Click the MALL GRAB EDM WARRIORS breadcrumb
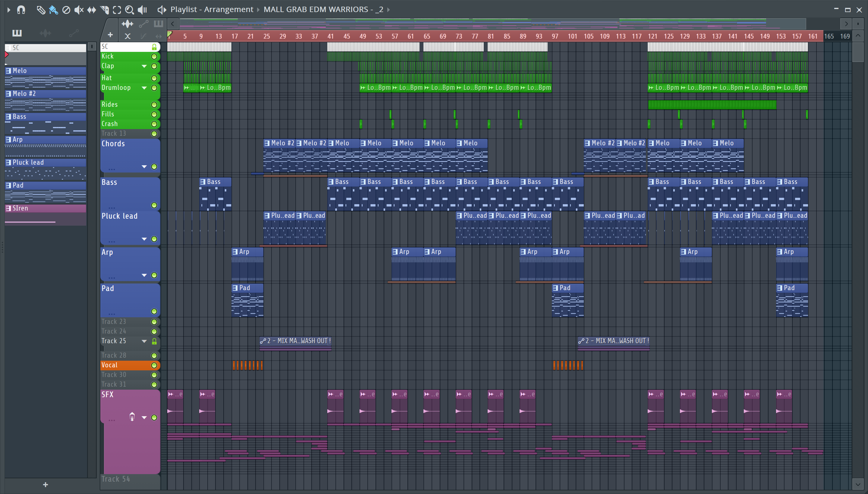 click(323, 10)
